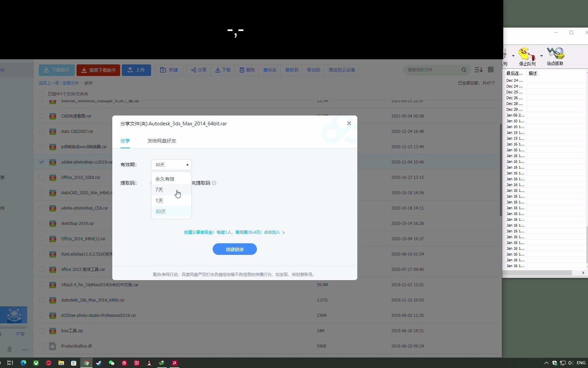The height and width of the screenshot is (368, 588).
Task: Choose 1天 from the validity list
Action: (x=171, y=201)
